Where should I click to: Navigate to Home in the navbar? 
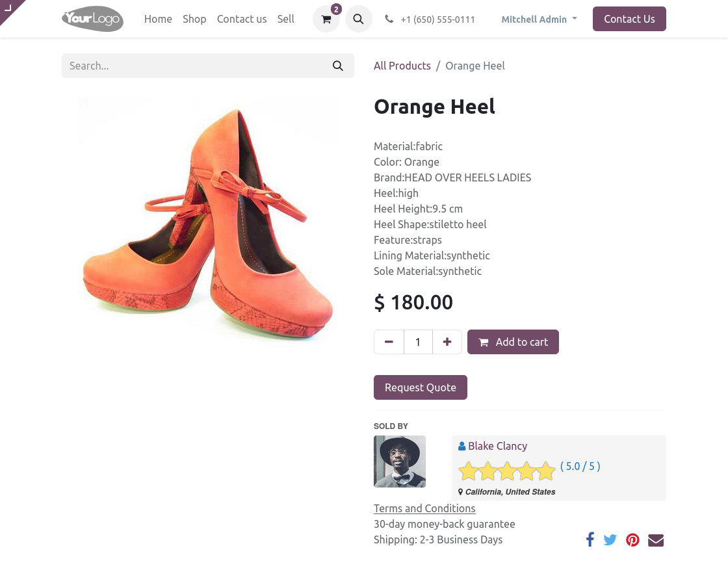point(158,19)
